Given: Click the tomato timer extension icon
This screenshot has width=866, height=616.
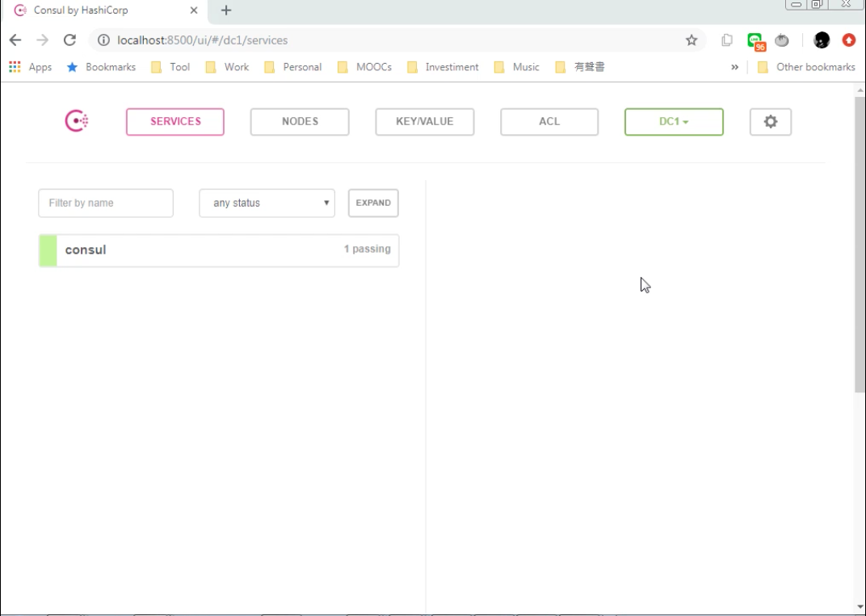Looking at the screenshot, I should click(781, 40).
